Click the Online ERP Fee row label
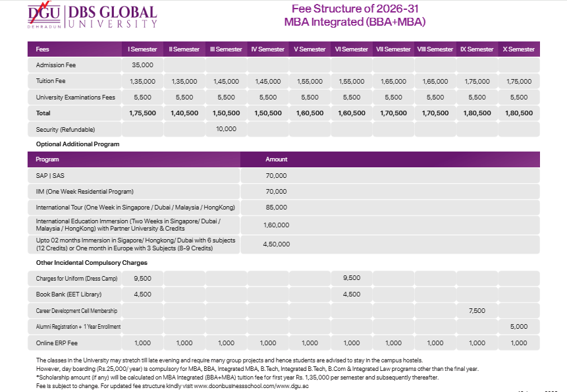Viewport: 567px width, 392px height. coord(59,343)
